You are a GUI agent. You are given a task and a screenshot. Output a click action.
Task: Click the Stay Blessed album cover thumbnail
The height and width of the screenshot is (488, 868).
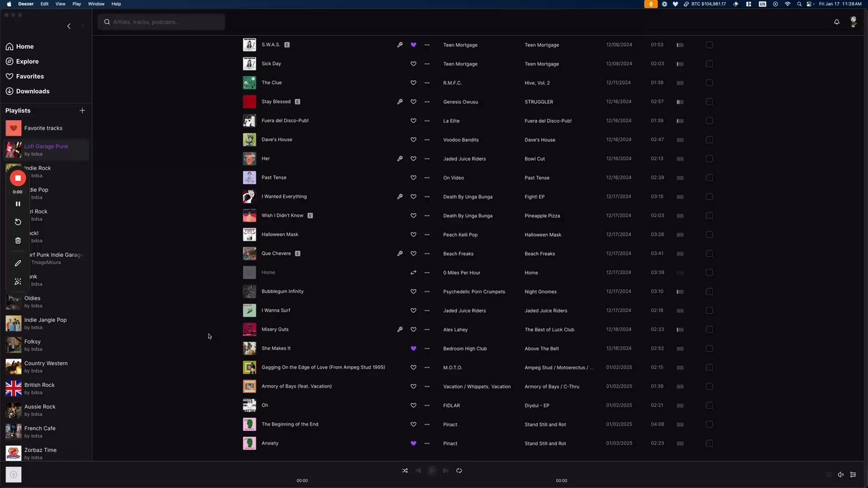tap(250, 102)
